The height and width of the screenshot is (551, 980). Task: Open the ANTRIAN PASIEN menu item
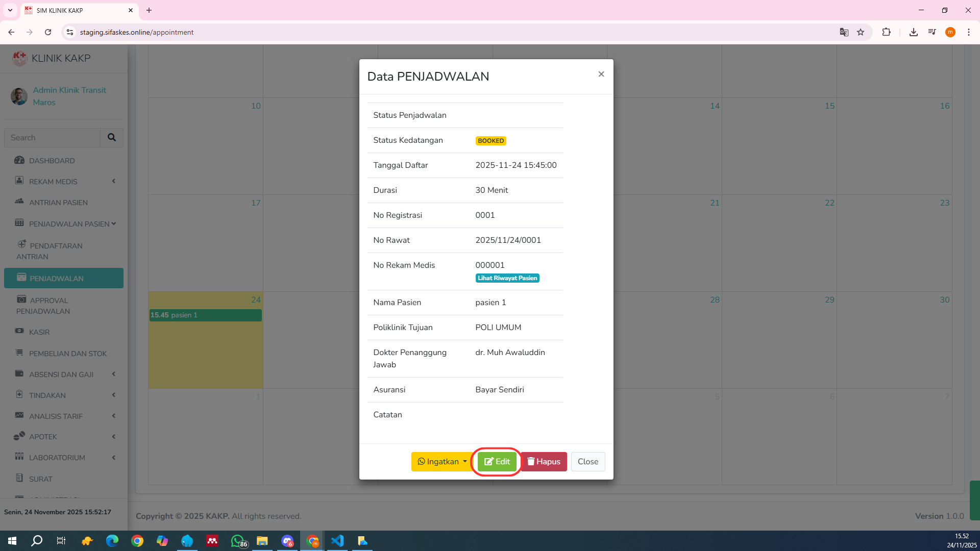(58, 203)
